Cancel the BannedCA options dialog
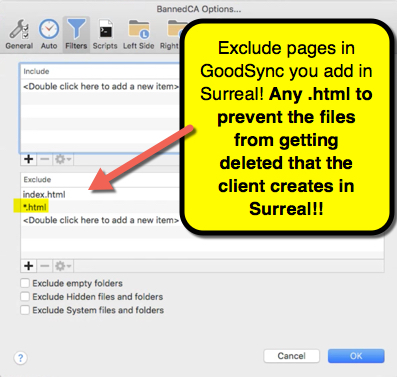 [291, 356]
